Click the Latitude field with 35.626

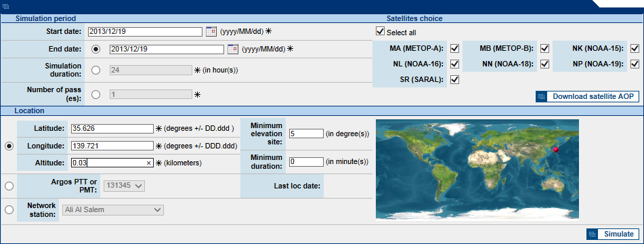coord(112,129)
